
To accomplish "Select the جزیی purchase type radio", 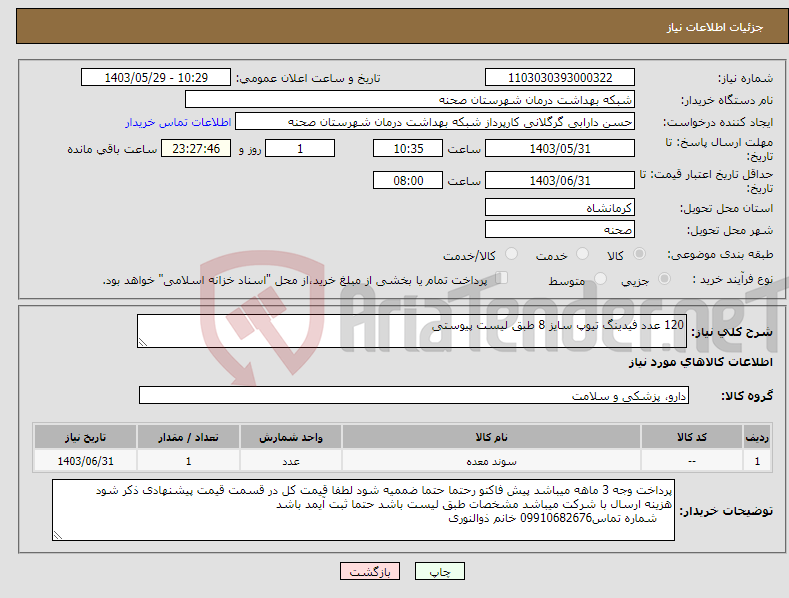I will (x=664, y=278).
